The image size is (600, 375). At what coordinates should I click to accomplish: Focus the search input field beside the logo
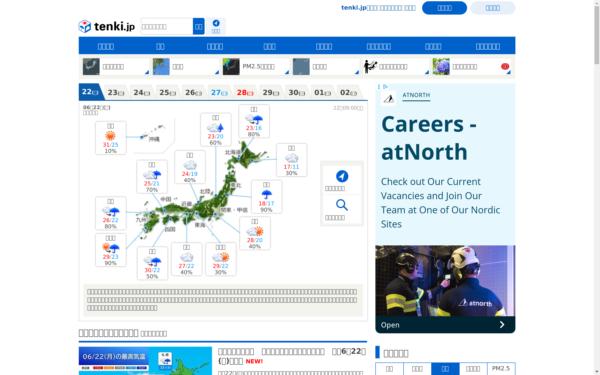tap(167, 26)
